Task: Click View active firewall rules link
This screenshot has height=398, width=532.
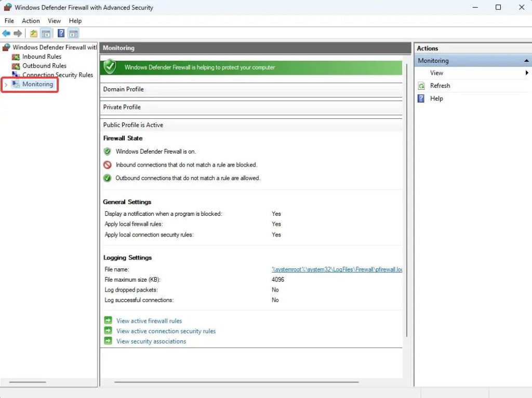Action: coord(149,321)
